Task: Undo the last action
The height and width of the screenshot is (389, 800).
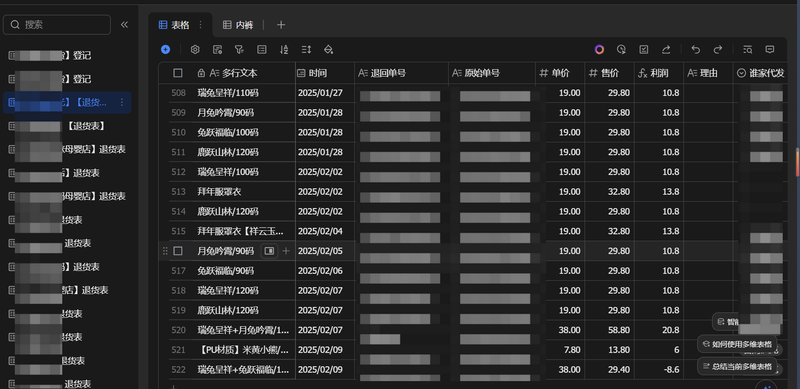Action: click(x=696, y=50)
